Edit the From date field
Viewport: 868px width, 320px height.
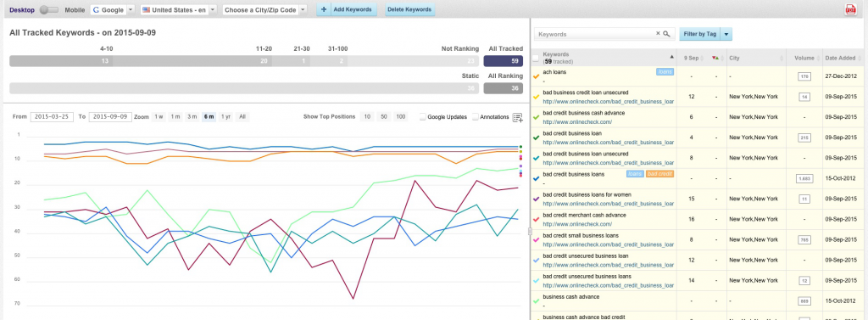tap(52, 116)
